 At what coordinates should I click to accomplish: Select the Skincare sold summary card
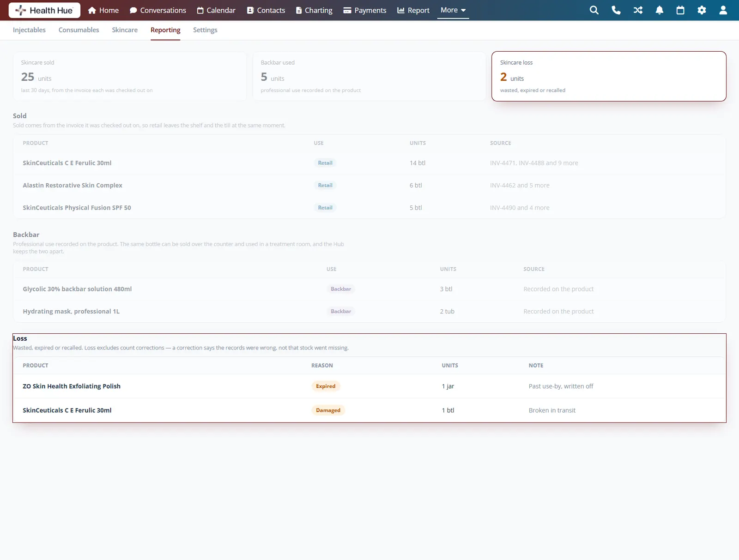point(130,76)
